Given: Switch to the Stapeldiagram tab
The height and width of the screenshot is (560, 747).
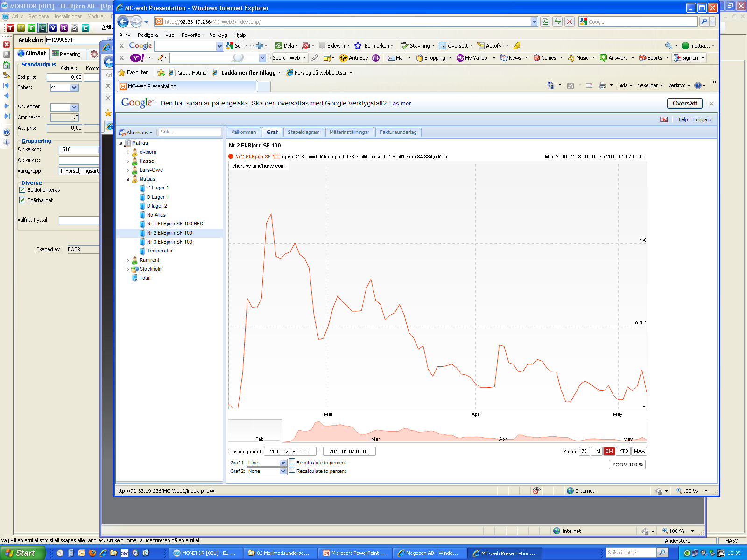Looking at the screenshot, I should (x=303, y=132).
